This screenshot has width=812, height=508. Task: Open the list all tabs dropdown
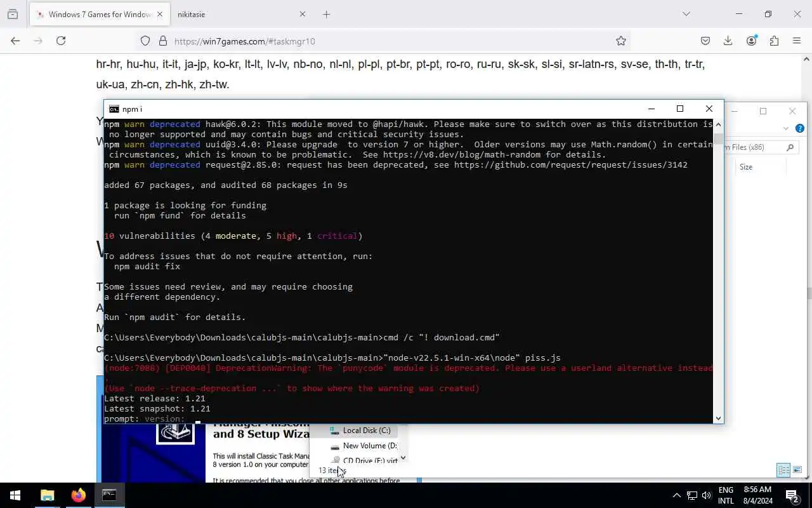[x=686, y=14]
